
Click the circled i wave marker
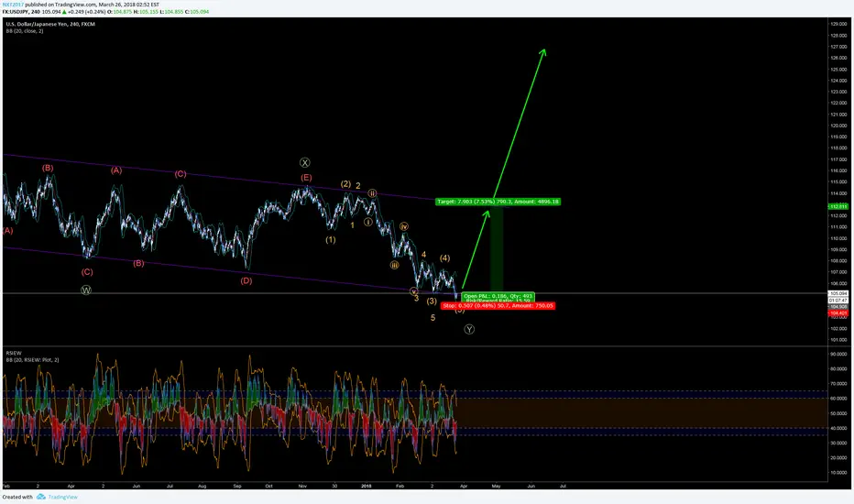point(368,222)
